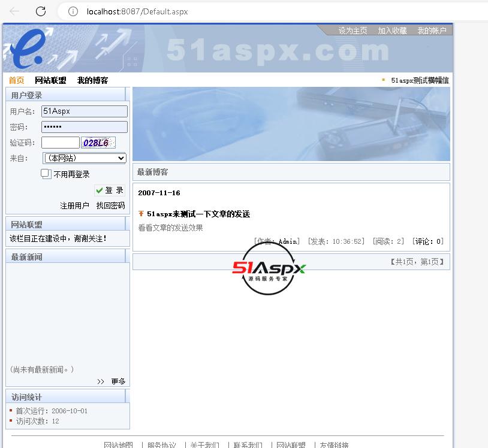Click the date 2007-11-16

tap(159, 193)
